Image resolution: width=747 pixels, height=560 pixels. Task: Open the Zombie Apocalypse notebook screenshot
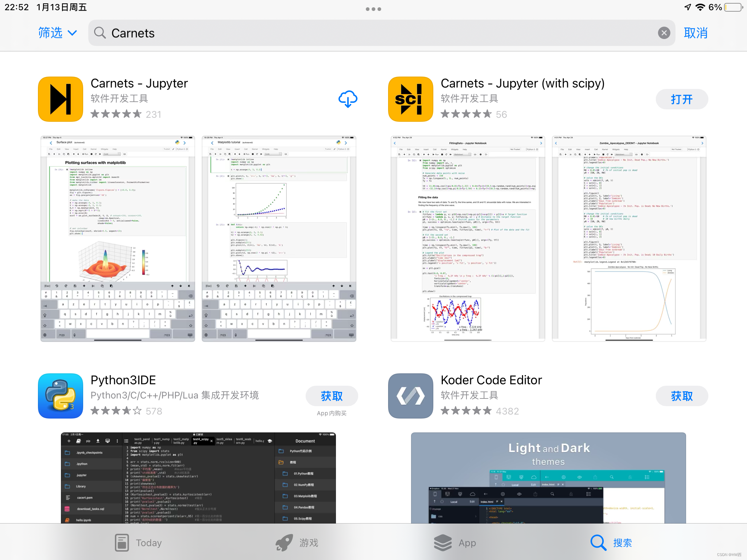tap(629, 239)
